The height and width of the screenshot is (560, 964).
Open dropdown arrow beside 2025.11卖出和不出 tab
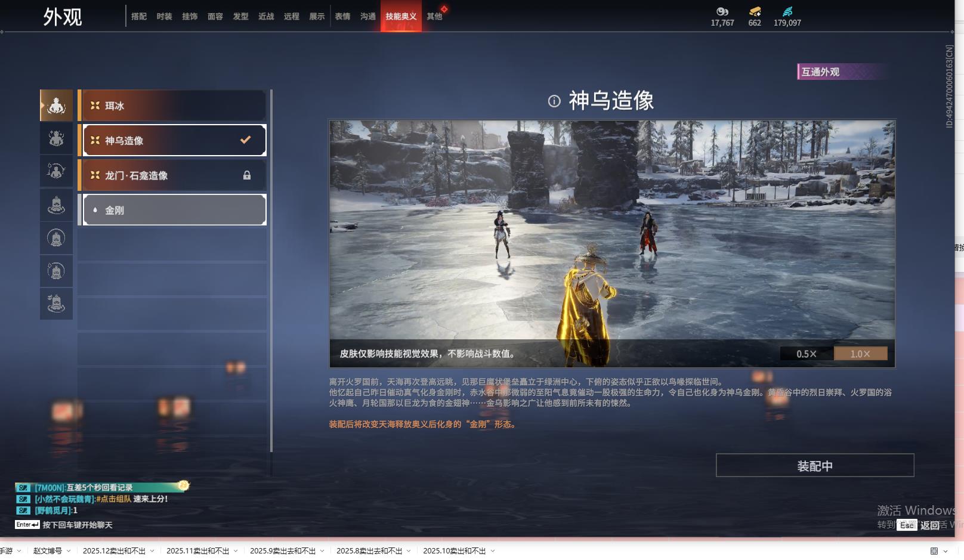236,551
